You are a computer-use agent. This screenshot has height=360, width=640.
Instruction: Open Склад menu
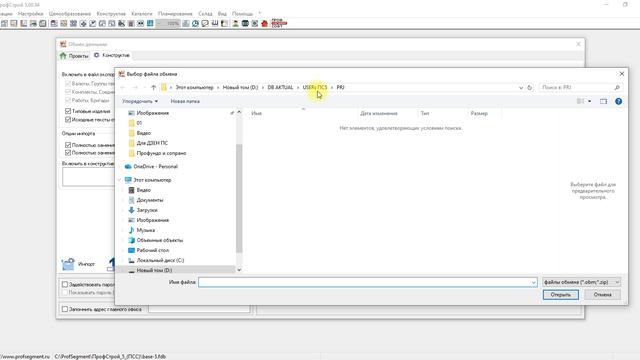point(205,13)
